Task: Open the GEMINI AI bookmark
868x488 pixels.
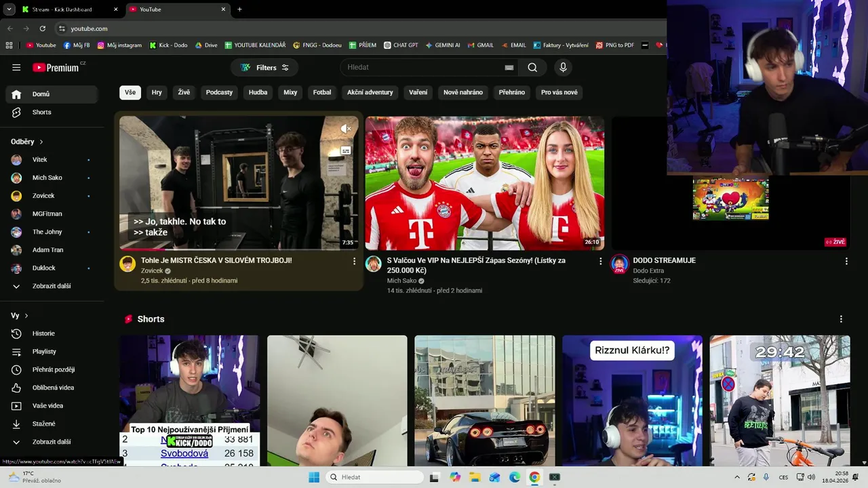Action: point(443,45)
